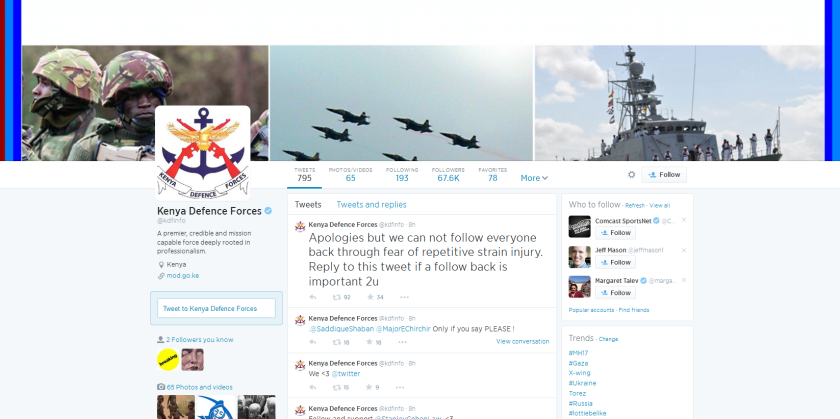Open the more options of the apologies tweet
This screenshot has width=840, height=419.
pos(404,297)
